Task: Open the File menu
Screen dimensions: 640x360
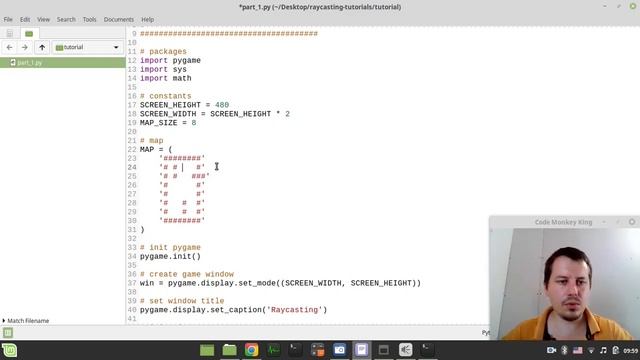Action: [8, 19]
